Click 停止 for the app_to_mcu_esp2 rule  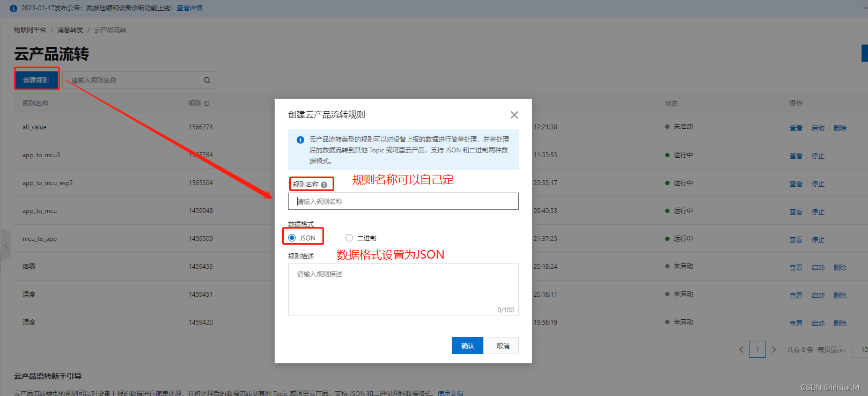(818, 184)
